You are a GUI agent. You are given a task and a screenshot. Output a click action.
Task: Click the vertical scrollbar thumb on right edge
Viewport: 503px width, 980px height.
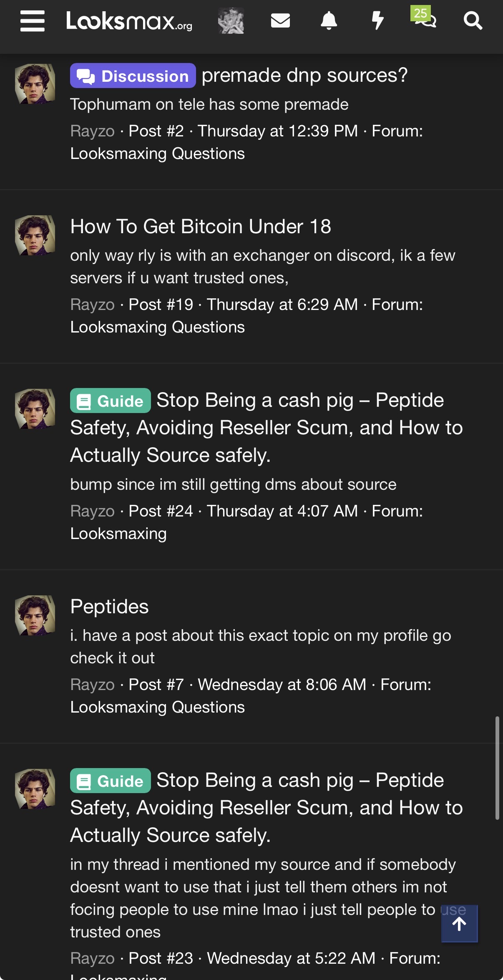coord(497,768)
